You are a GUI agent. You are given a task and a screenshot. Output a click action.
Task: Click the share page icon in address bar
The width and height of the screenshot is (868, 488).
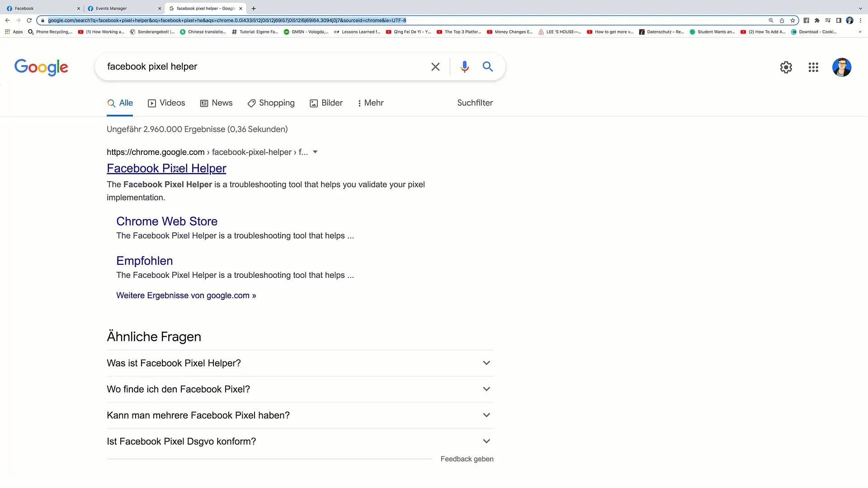pyautogui.click(x=782, y=20)
